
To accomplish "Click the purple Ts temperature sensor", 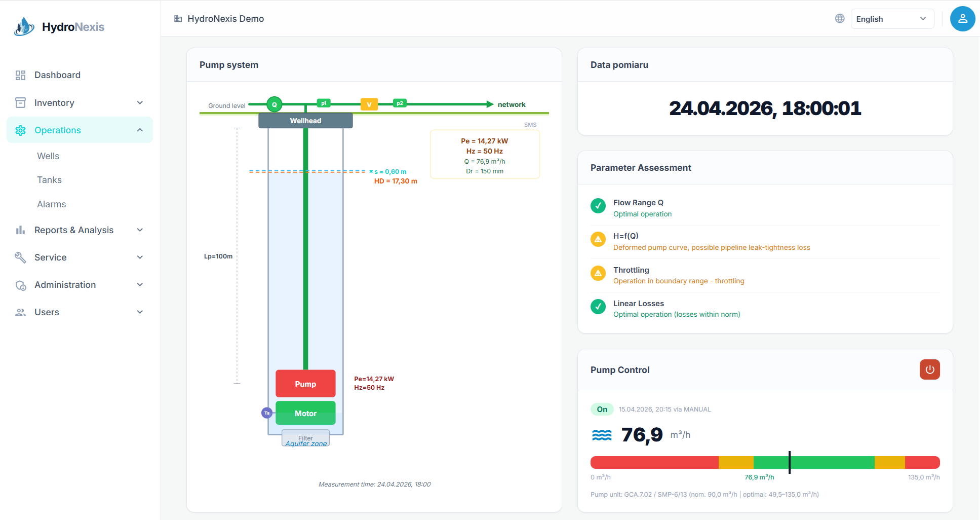I will [x=267, y=413].
